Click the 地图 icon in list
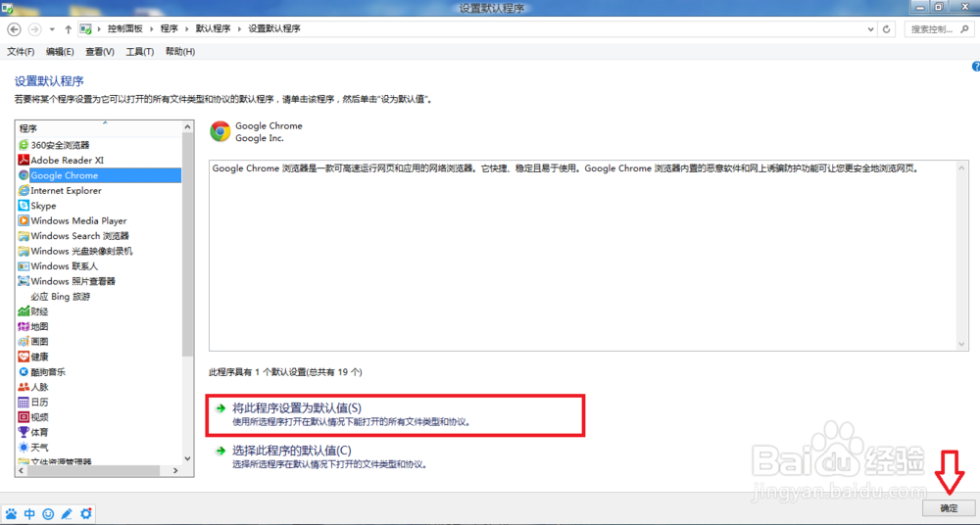The image size is (980, 525). pyautogui.click(x=24, y=326)
